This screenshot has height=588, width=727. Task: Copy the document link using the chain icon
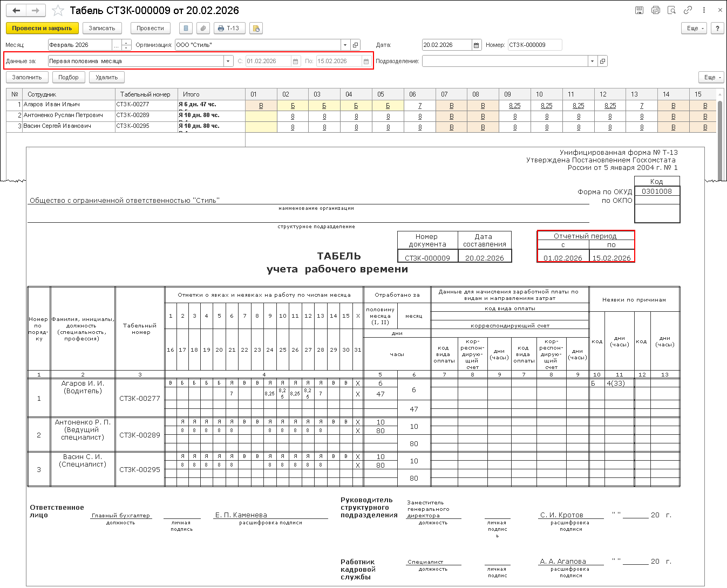click(x=688, y=10)
